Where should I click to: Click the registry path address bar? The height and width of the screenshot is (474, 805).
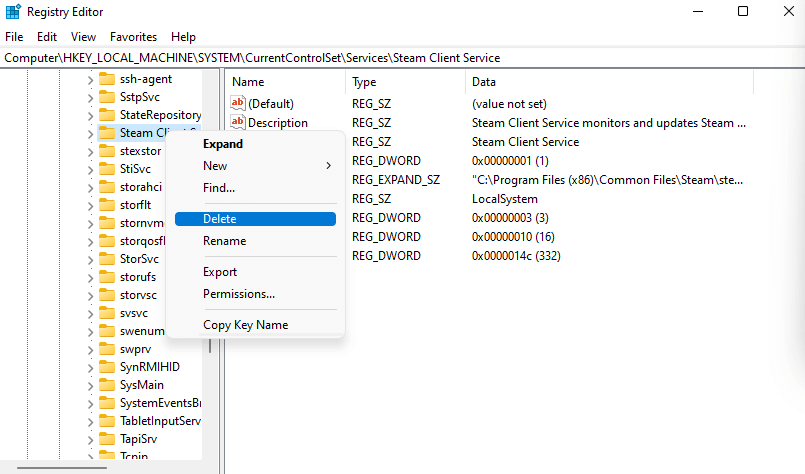400,58
